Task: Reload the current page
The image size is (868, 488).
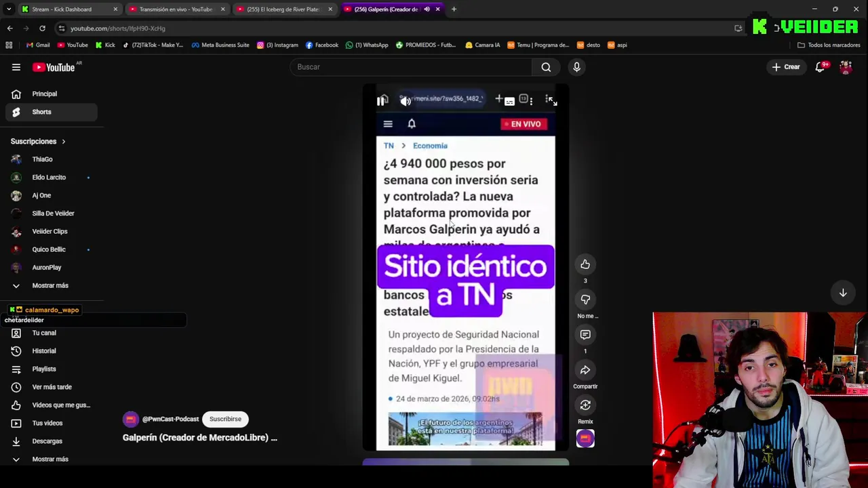Action: click(x=42, y=28)
